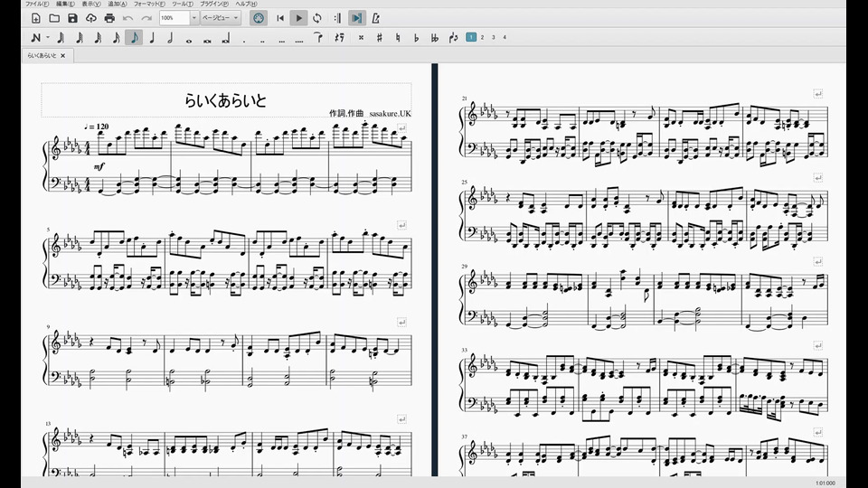The image size is (868, 488).
Task: Select the whole note duration
Action: coord(189,40)
